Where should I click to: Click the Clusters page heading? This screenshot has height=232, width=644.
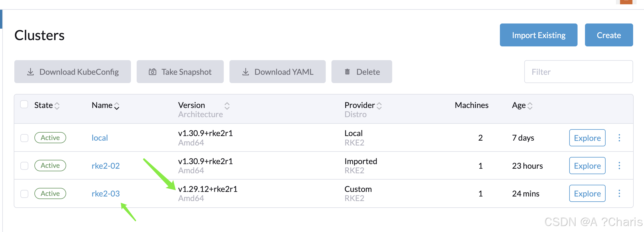[x=40, y=35]
